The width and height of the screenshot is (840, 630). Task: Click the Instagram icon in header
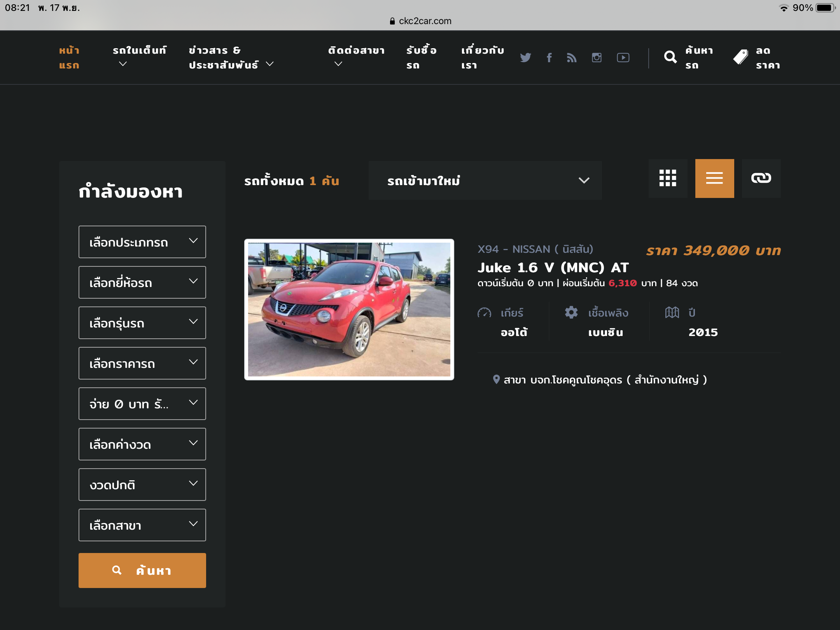point(597,58)
